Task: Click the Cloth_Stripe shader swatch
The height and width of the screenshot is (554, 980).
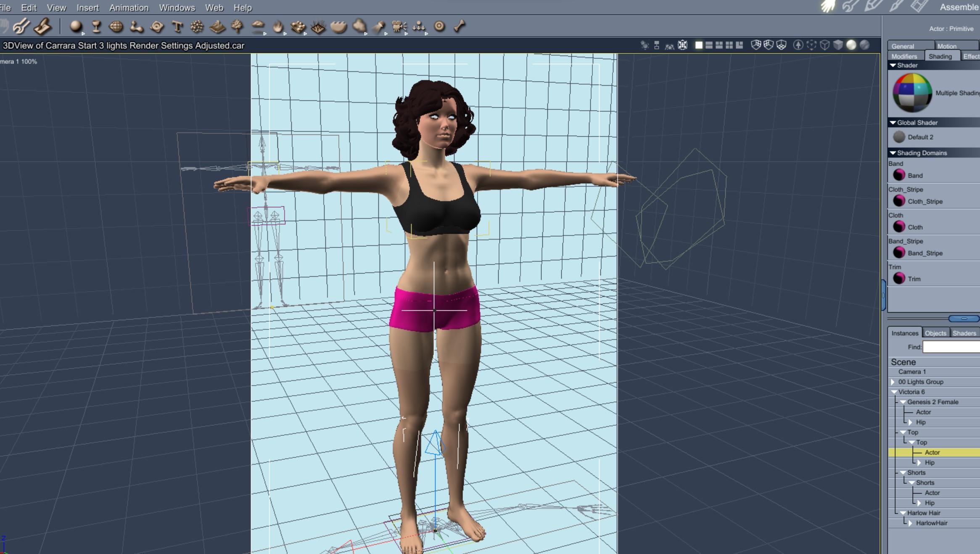Action: 899,201
